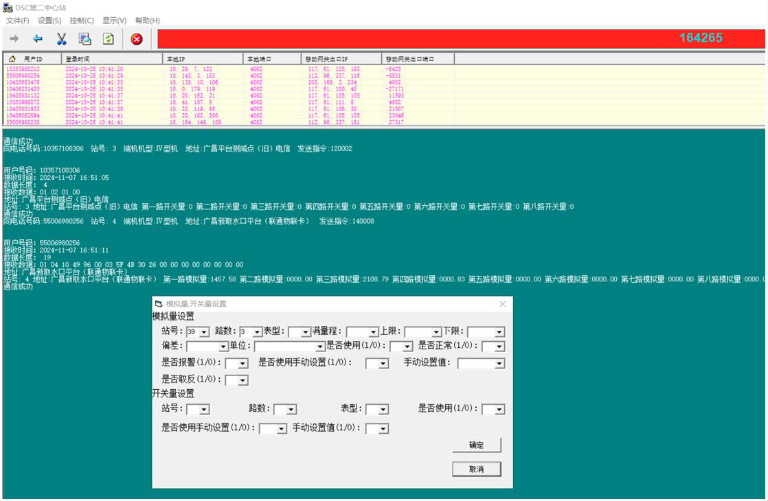Click log line 接收时间 2024-11-07 16:51:05
The height and width of the screenshot is (501, 768).
coord(56,178)
